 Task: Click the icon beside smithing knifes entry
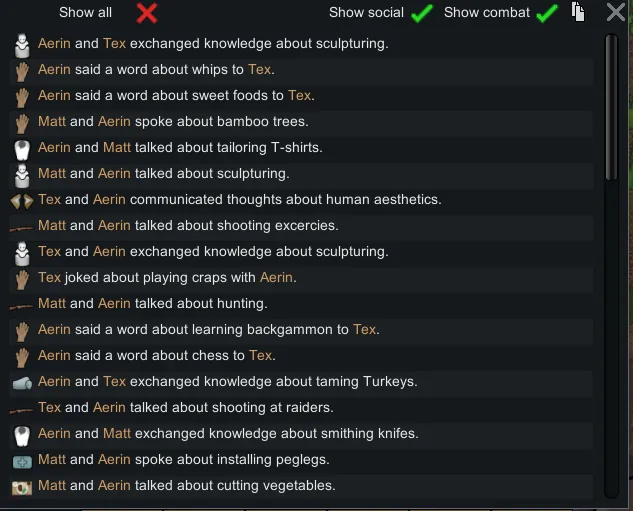click(x=22, y=434)
